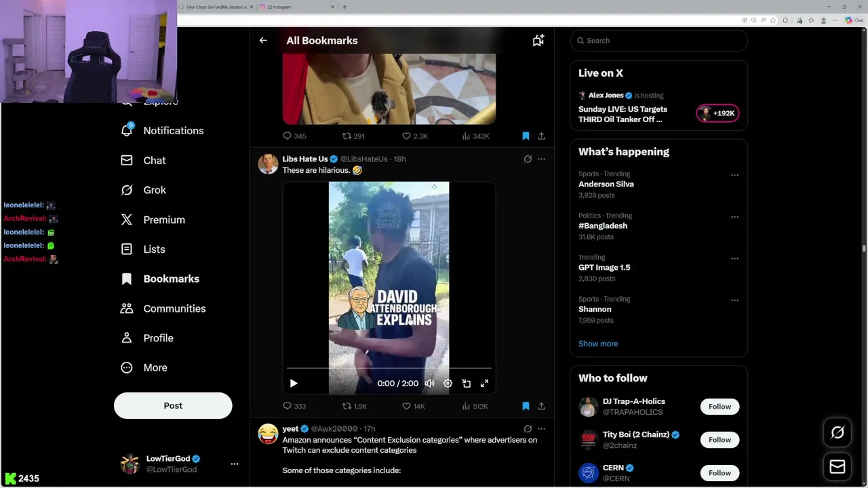The width and height of the screenshot is (868, 488).
Task: Like the Libs Hate Us post, 14K
Action: click(x=414, y=406)
